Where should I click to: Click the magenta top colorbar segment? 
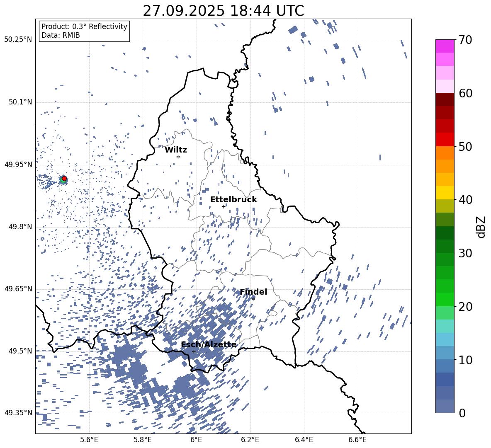pyautogui.click(x=445, y=46)
